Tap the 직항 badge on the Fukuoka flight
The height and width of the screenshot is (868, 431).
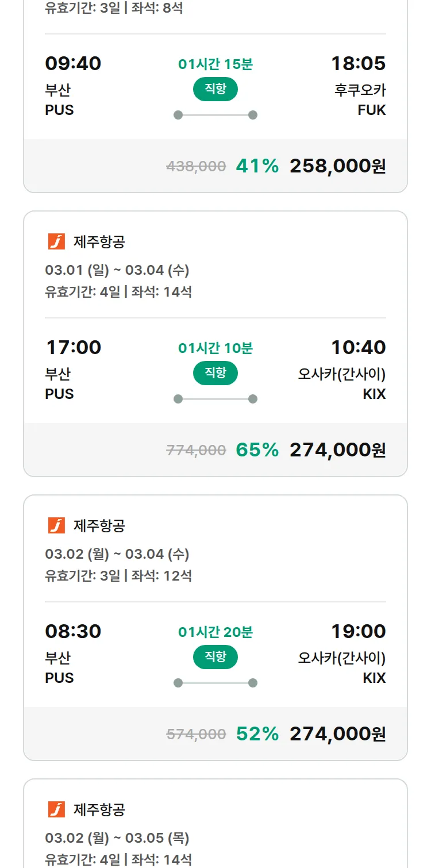click(x=215, y=89)
